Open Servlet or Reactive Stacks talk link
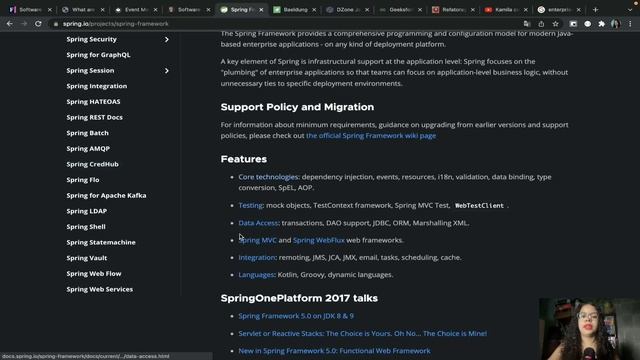 point(362,333)
